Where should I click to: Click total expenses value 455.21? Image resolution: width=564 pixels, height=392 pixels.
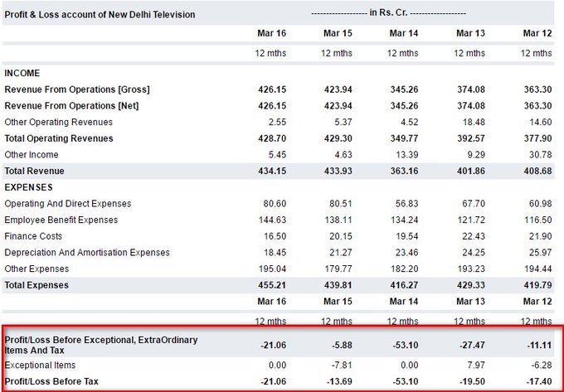point(272,285)
